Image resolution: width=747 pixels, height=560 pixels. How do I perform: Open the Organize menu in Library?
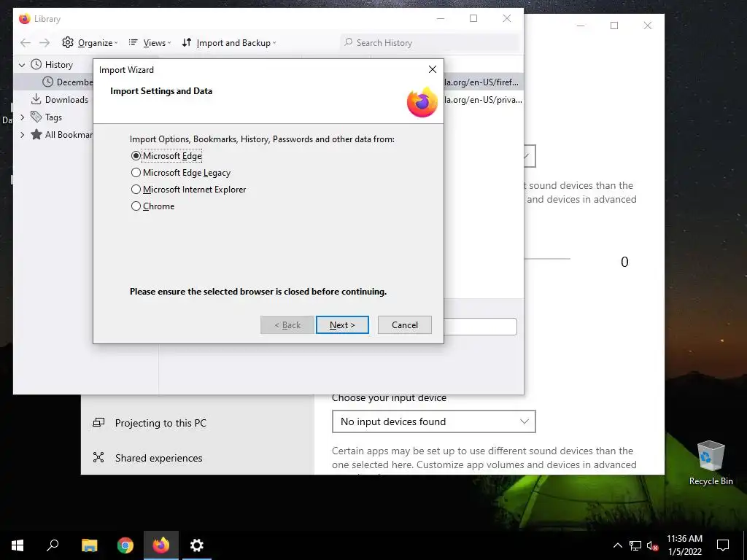90,43
